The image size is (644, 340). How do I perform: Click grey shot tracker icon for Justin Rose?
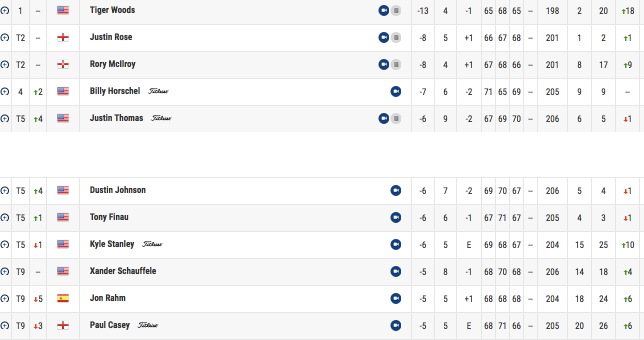coord(396,37)
